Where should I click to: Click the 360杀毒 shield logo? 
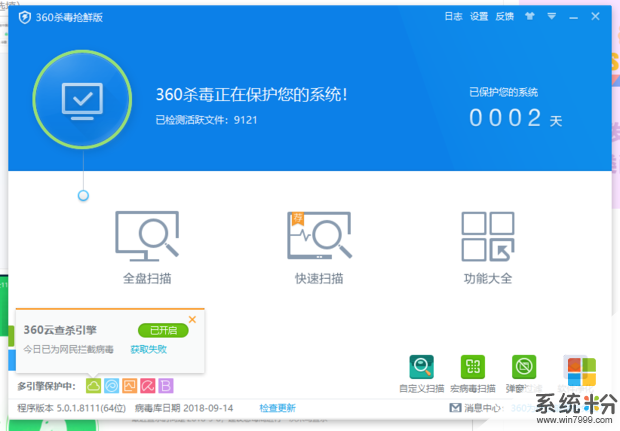[x=25, y=17]
